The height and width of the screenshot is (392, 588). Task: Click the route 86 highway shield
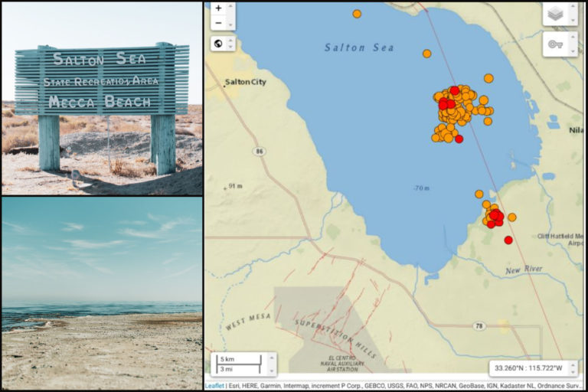pos(260,152)
